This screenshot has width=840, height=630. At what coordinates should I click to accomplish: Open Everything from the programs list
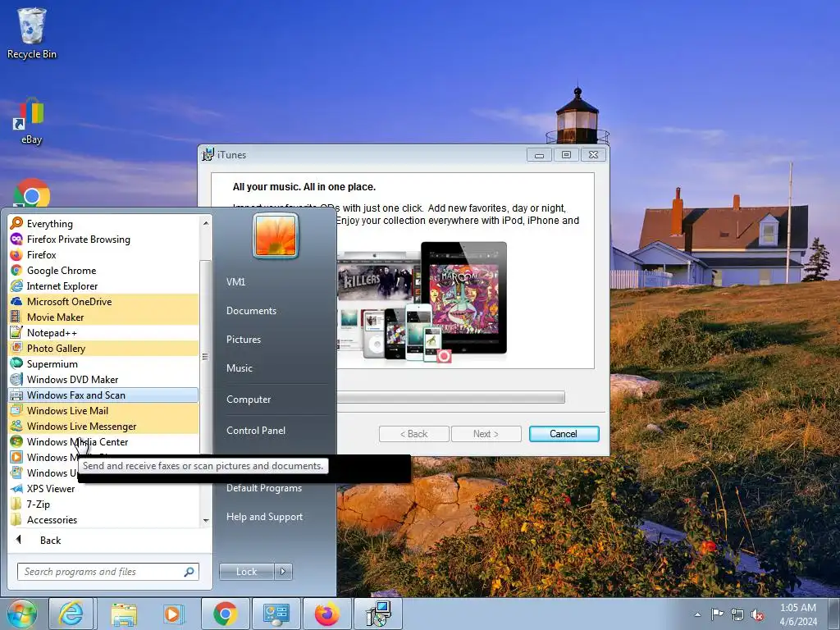(x=103, y=223)
